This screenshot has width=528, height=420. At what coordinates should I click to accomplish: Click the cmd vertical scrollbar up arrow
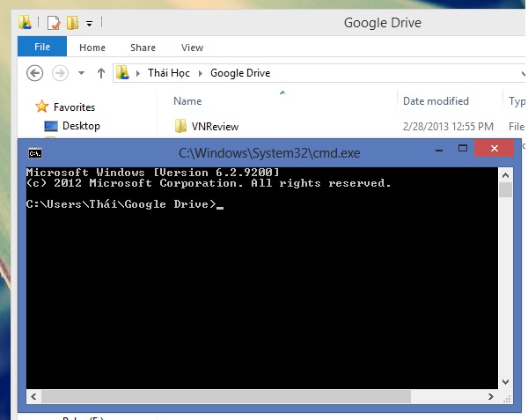pyautogui.click(x=505, y=175)
